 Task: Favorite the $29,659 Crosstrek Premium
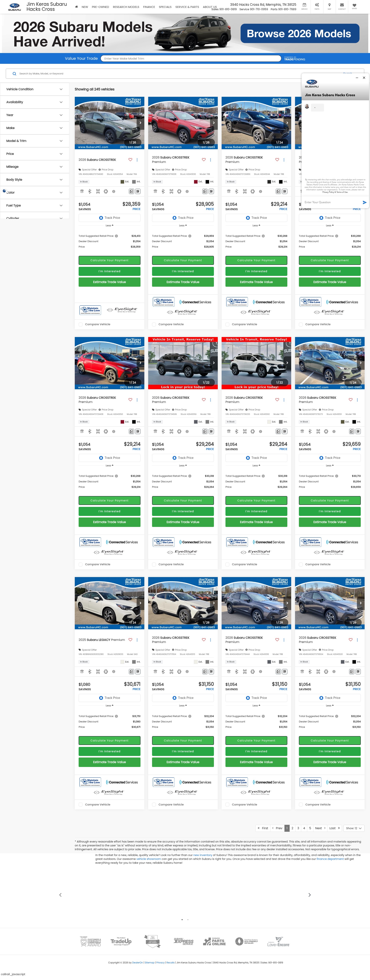click(351, 400)
